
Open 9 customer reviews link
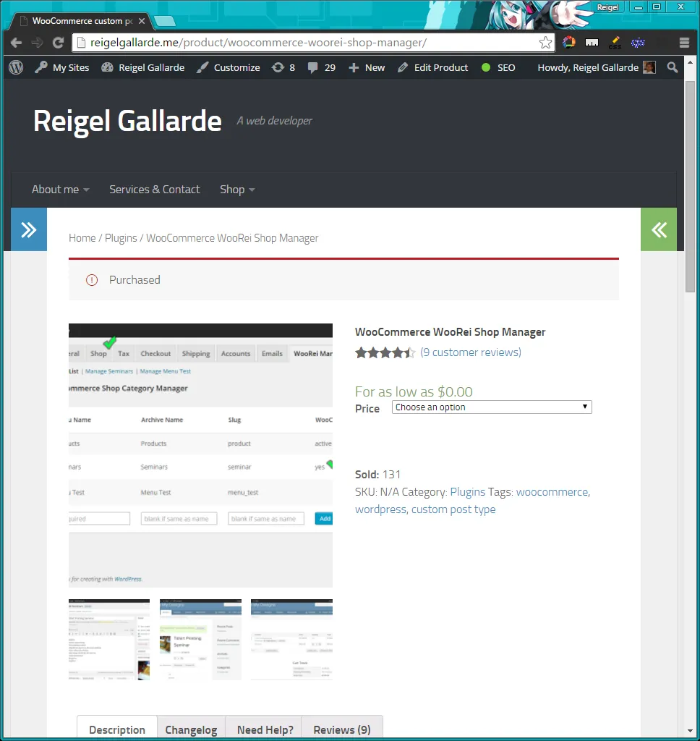click(x=471, y=352)
